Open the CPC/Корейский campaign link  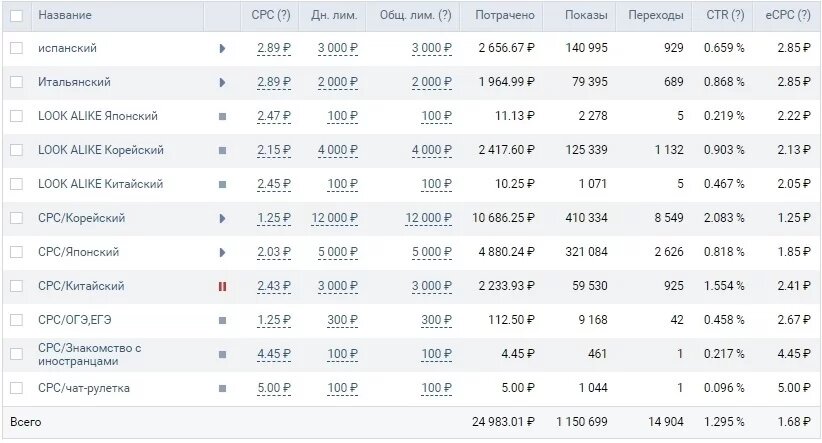pos(81,218)
